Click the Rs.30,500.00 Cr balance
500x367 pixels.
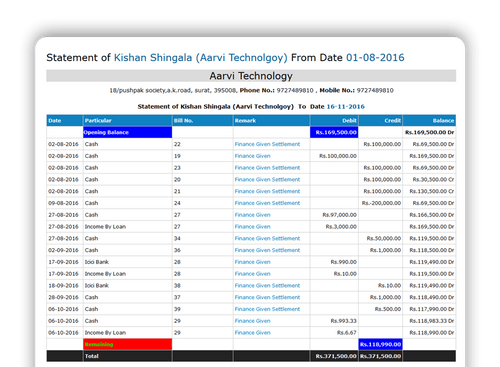coord(433,179)
